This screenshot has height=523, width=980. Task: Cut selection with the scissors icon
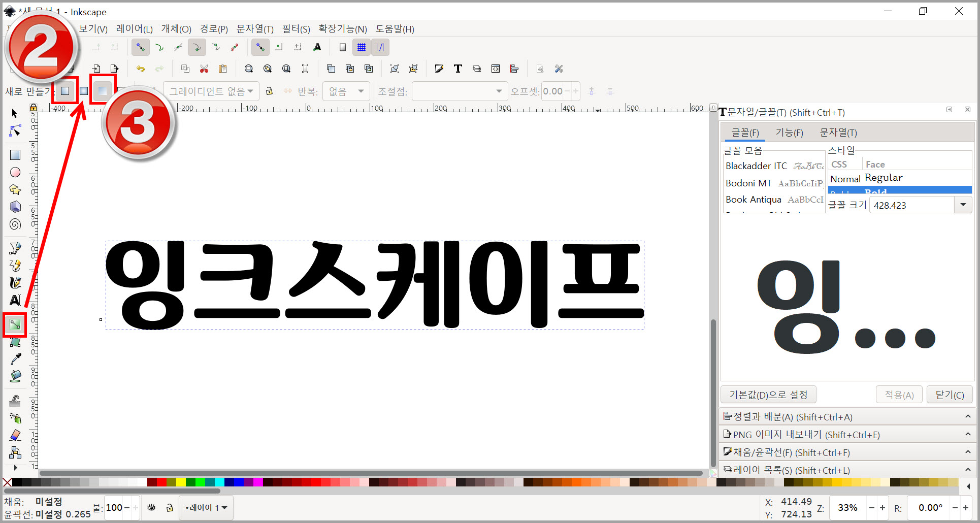[204, 69]
